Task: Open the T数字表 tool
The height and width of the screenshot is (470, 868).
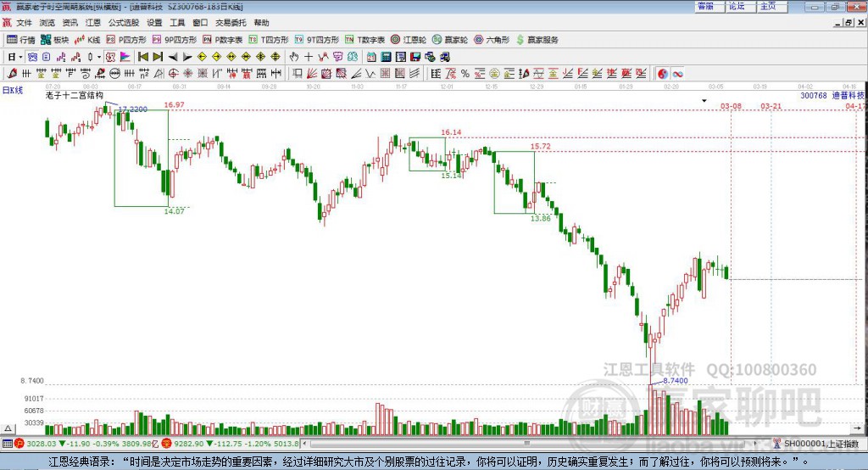Action: pyautogui.click(x=364, y=40)
